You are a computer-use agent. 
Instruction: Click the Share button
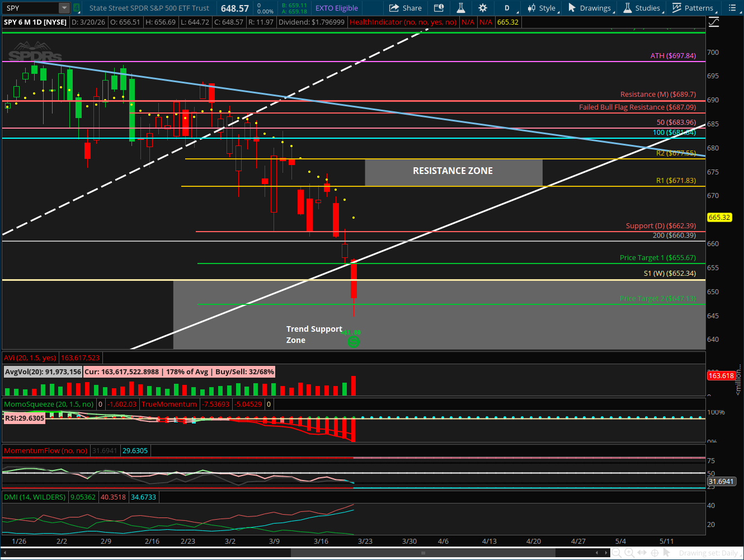tap(405, 8)
